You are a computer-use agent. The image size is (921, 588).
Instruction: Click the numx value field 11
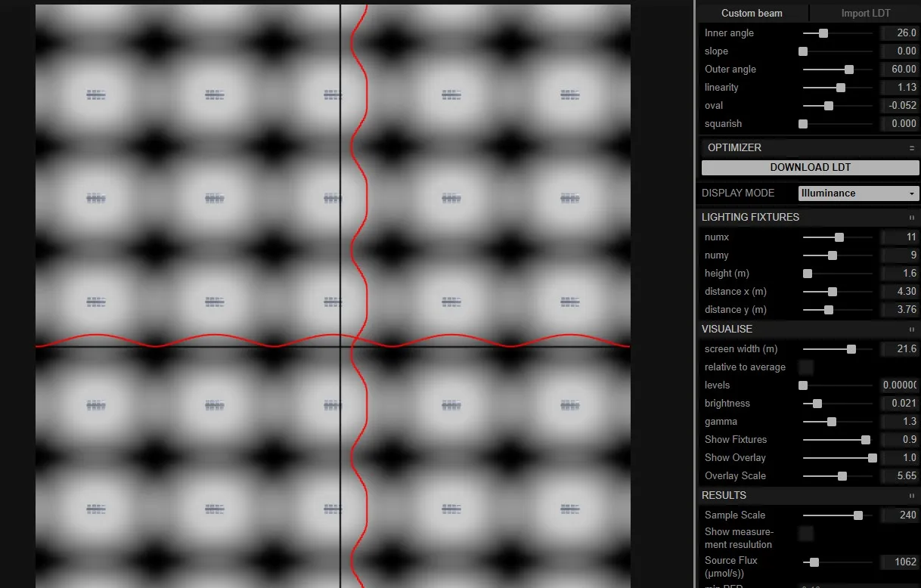(900, 237)
